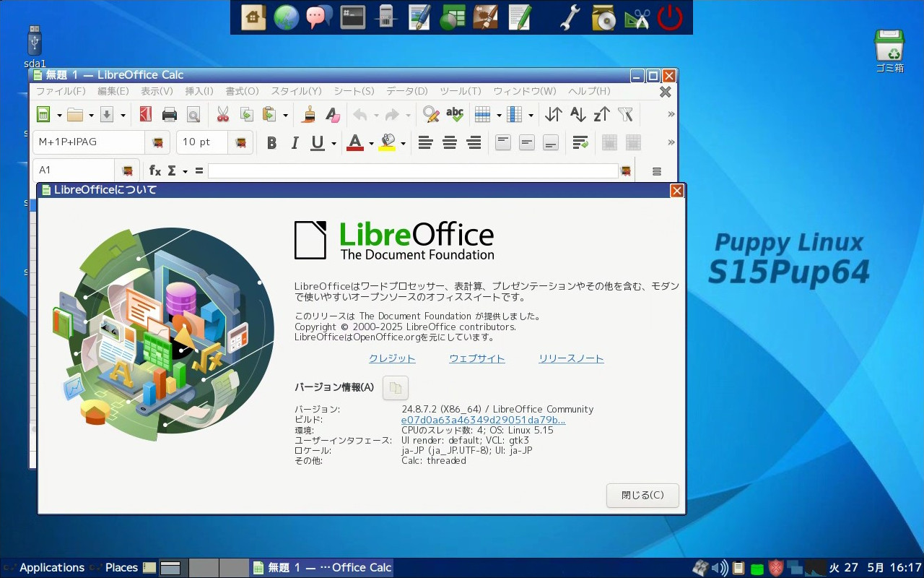Click the Export as PDF icon
924x578 pixels.
[x=146, y=114]
